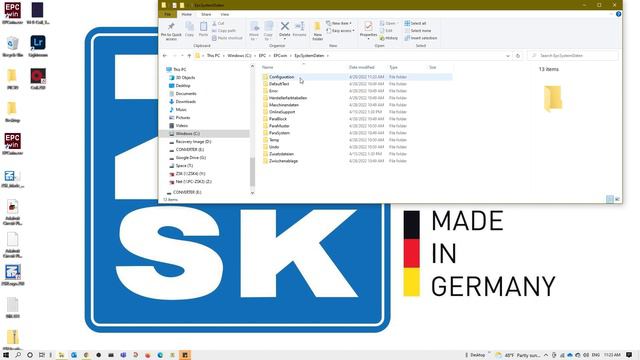Create a New folder from ribbon
The width and height of the screenshot is (640, 360).
tap(317, 31)
